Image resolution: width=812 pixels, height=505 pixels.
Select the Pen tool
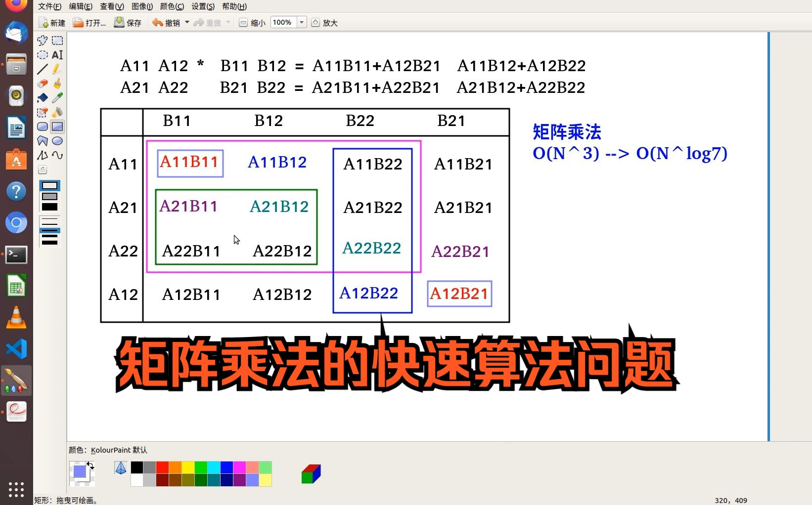pos(57,69)
